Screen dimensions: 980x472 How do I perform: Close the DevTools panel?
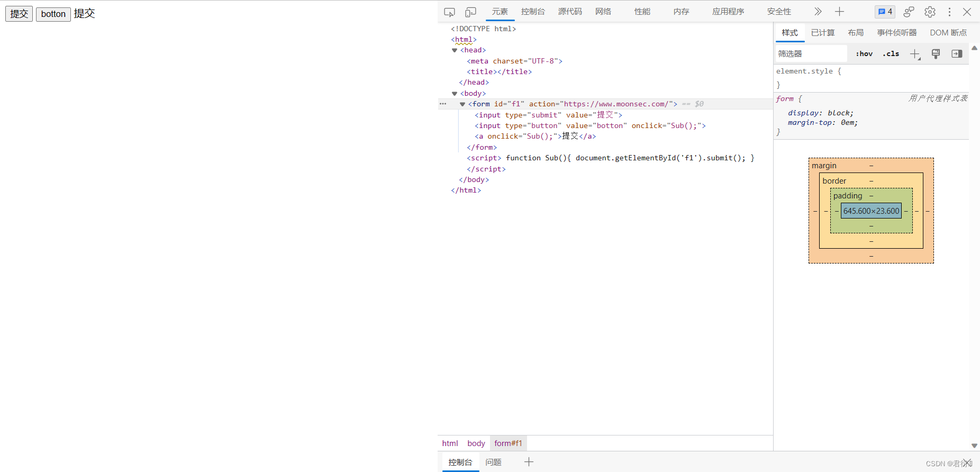pyautogui.click(x=967, y=12)
